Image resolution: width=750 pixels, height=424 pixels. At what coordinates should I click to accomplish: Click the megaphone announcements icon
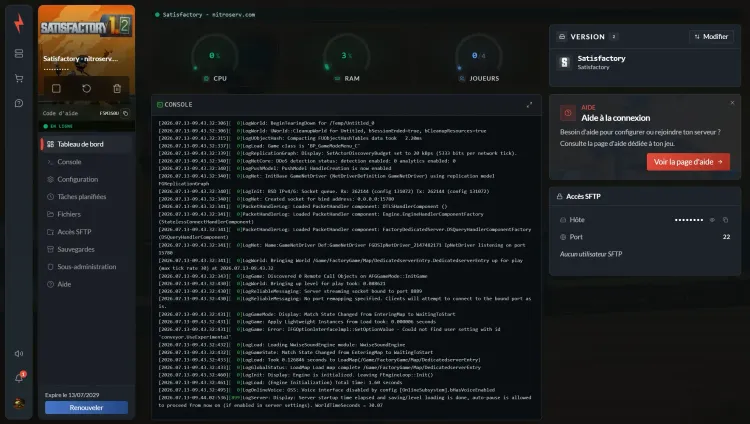[x=19, y=354]
